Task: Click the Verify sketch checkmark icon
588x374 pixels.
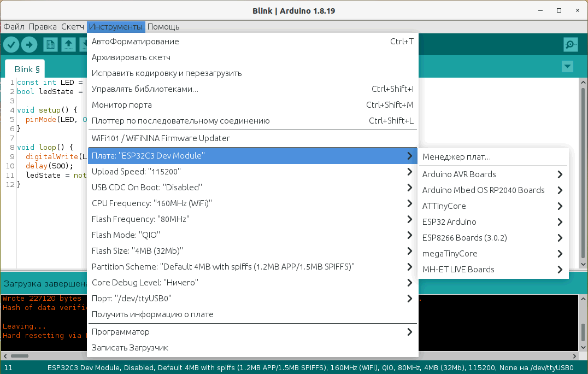Action: 11,45
